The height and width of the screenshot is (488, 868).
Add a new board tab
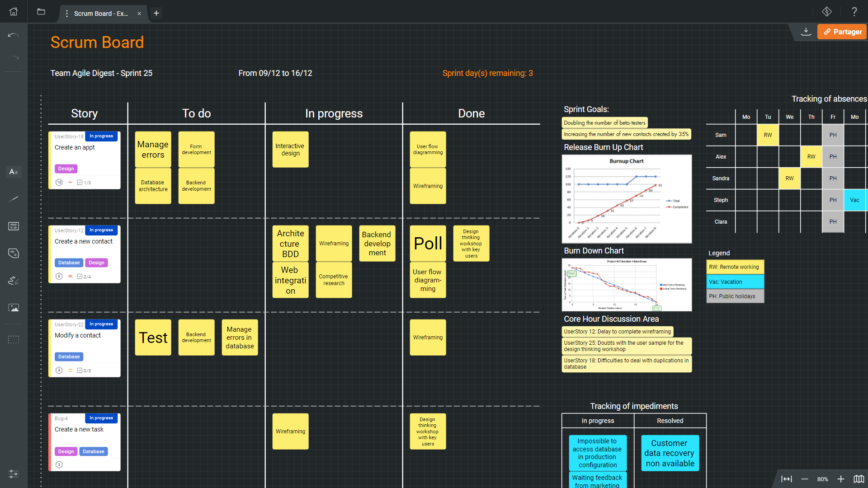click(x=156, y=13)
